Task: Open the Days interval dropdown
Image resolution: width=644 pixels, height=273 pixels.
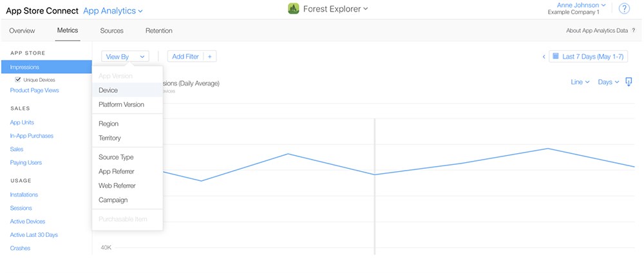Action: (x=609, y=82)
